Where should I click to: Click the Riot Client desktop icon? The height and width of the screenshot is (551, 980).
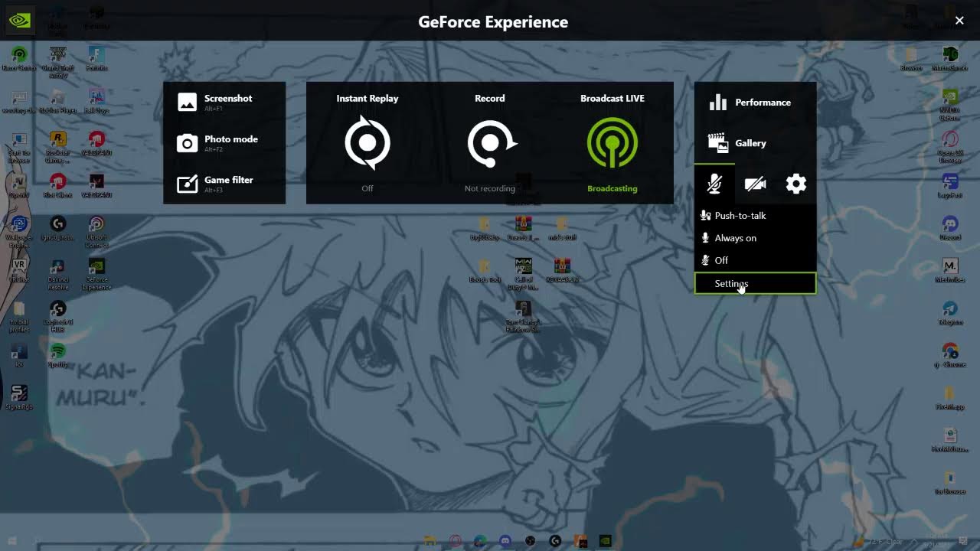[57, 186]
